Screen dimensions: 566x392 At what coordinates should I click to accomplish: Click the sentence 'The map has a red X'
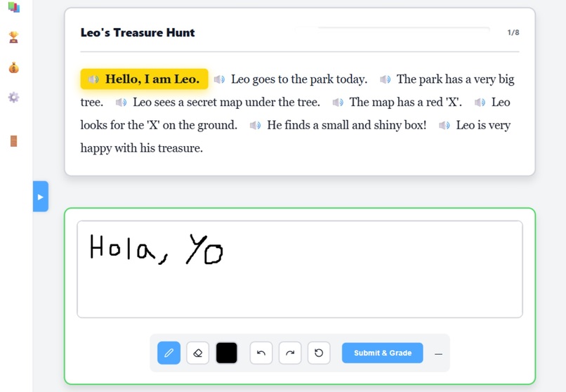coord(405,103)
